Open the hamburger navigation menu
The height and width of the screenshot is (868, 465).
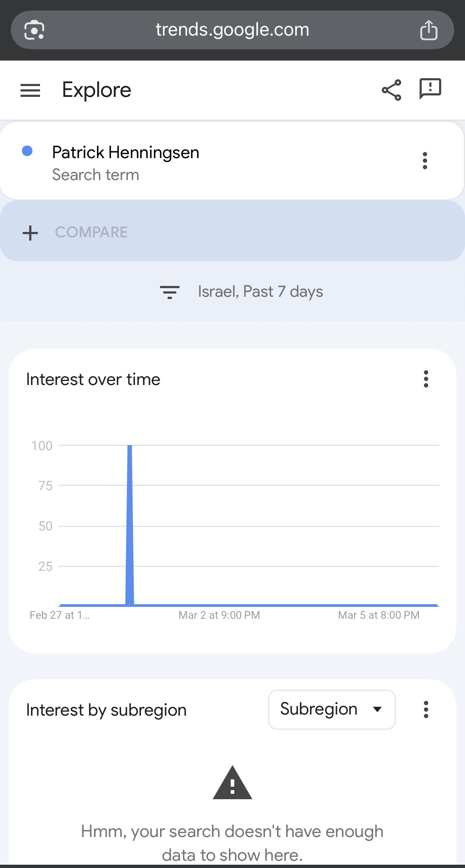(30, 90)
